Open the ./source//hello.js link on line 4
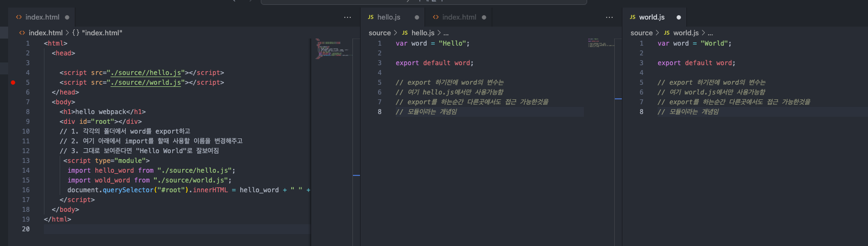Image resolution: width=868 pixels, height=246 pixels. [x=146, y=73]
